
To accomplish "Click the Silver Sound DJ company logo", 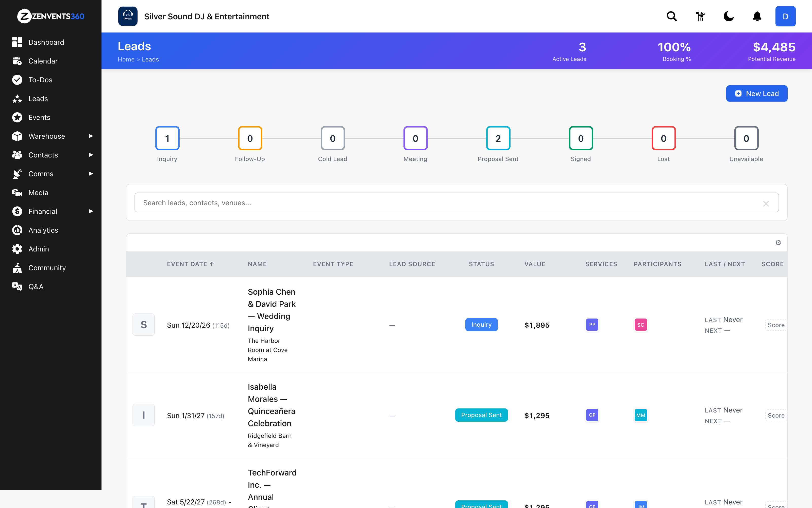I will click(128, 16).
